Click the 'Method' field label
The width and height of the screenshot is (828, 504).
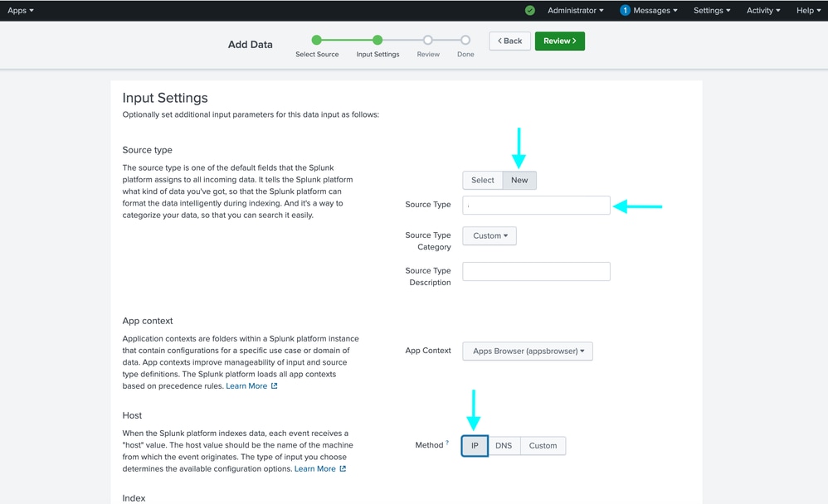429,445
